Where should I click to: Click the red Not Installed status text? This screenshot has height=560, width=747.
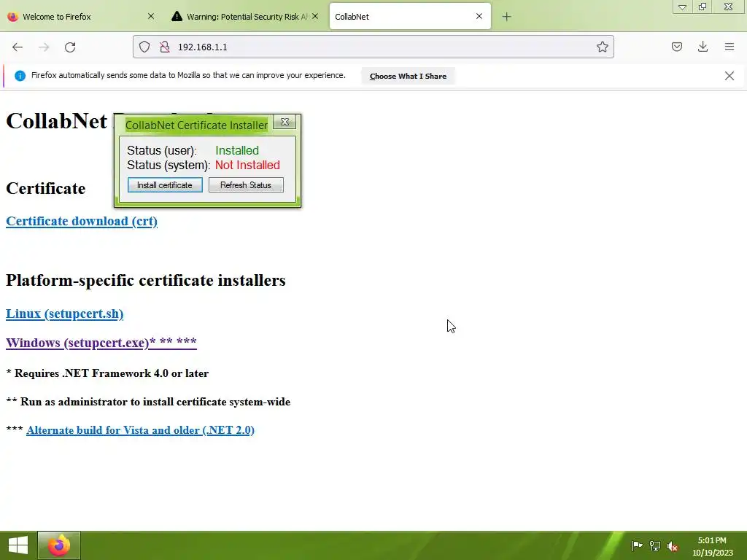tap(247, 166)
